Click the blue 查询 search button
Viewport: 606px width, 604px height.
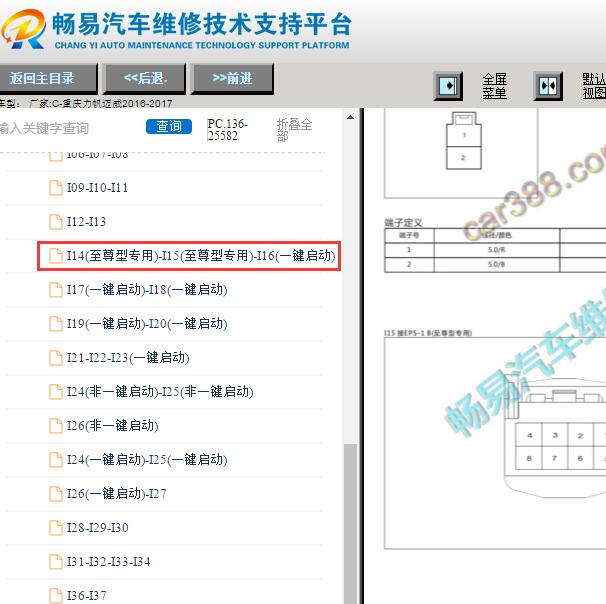pos(169,126)
